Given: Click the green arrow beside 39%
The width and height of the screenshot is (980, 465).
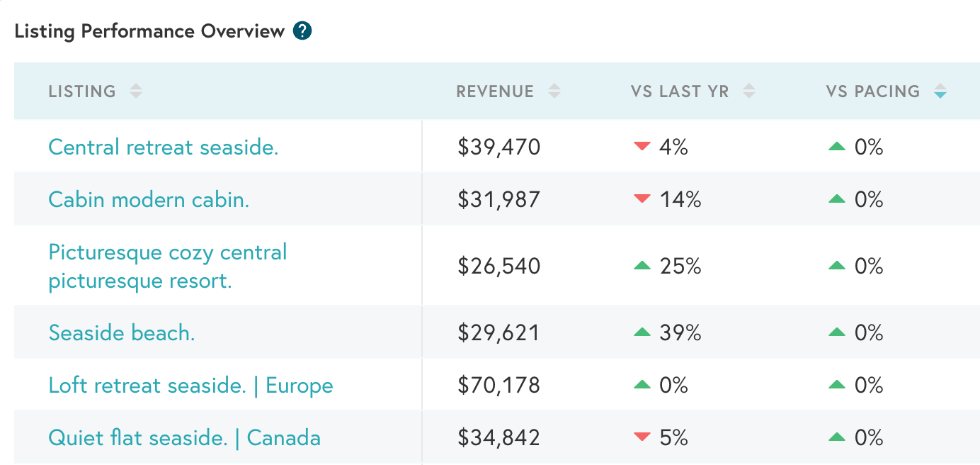Looking at the screenshot, I should point(642,332).
